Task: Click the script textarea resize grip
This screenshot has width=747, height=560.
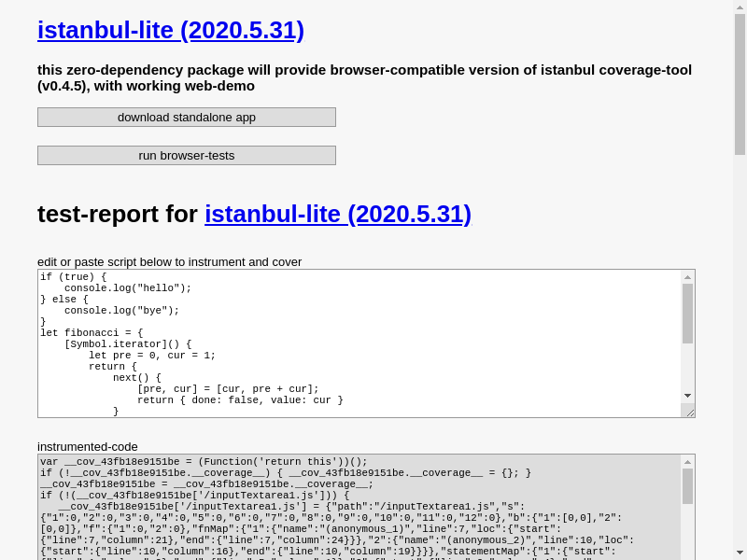Action: (x=690, y=413)
